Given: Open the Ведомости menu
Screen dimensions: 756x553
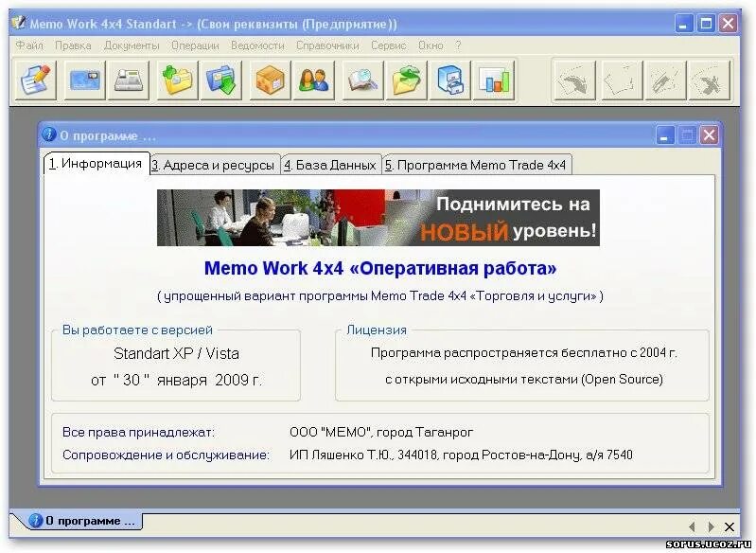Looking at the screenshot, I should [x=257, y=45].
